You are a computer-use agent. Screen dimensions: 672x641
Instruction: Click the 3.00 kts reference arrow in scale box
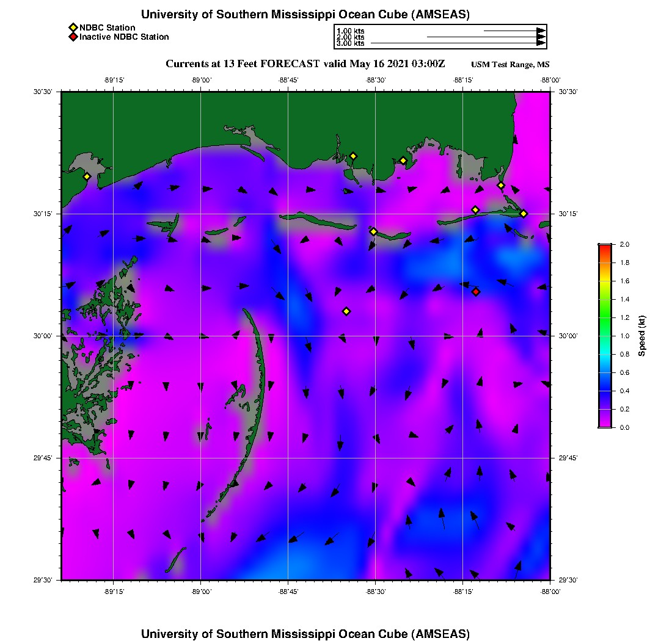tap(458, 43)
